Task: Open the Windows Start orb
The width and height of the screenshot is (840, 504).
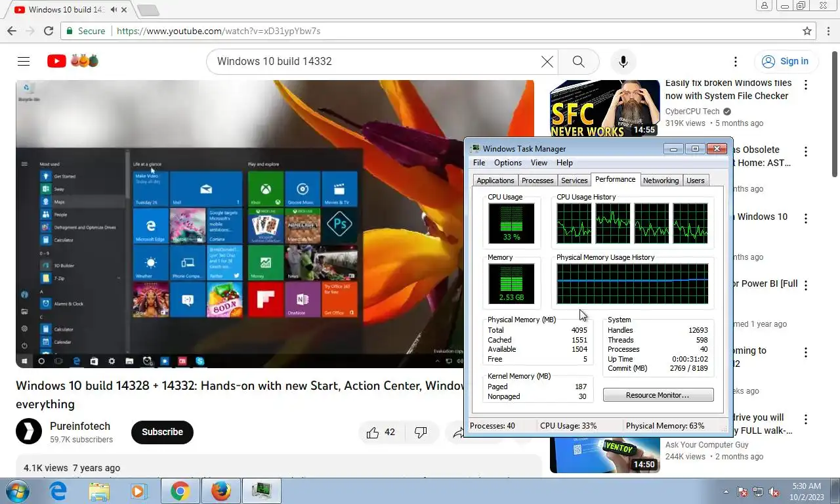Action: point(18,491)
